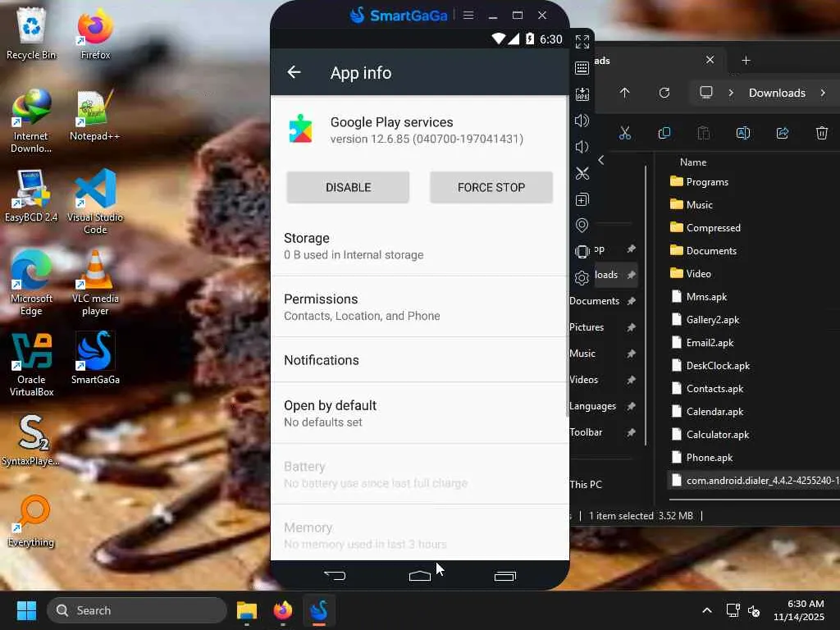Click Share in File Explorer toolbar
The height and width of the screenshot is (630, 840).
pos(783,133)
